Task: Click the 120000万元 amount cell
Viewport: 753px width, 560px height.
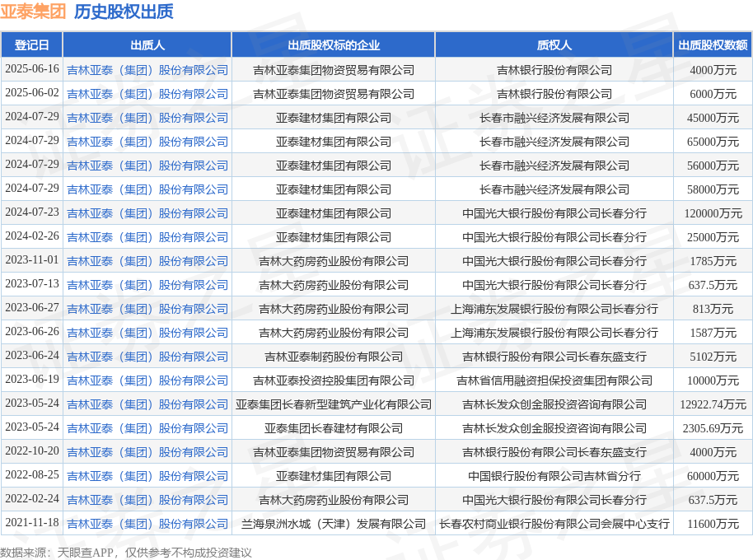Action: click(x=713, y=213)
